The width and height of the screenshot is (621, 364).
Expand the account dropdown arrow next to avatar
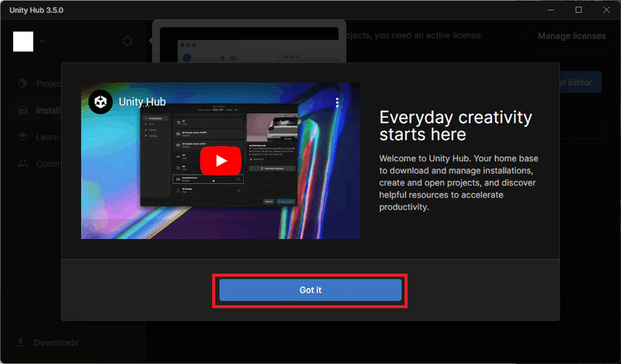pos(42,41)
